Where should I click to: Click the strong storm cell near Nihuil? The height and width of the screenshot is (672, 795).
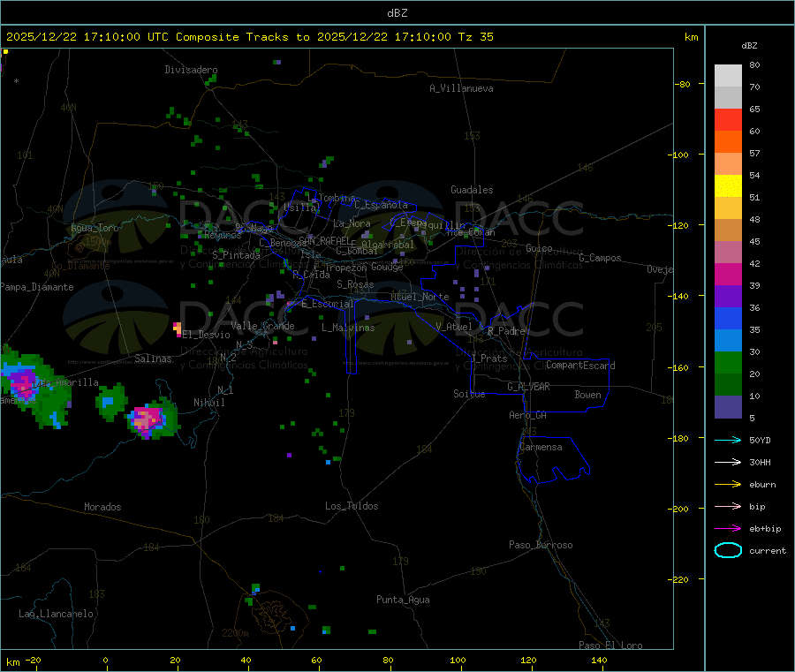pyautogui.click(x=151, y=419)
